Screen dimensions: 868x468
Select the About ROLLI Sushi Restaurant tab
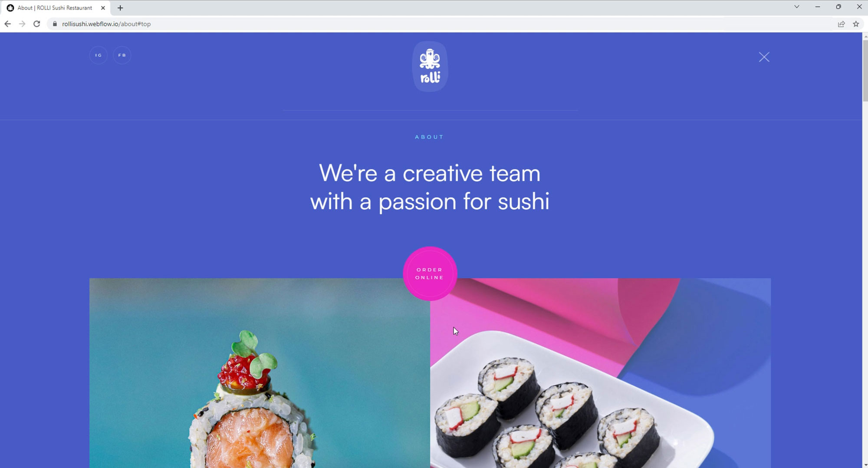coord(55,8)
